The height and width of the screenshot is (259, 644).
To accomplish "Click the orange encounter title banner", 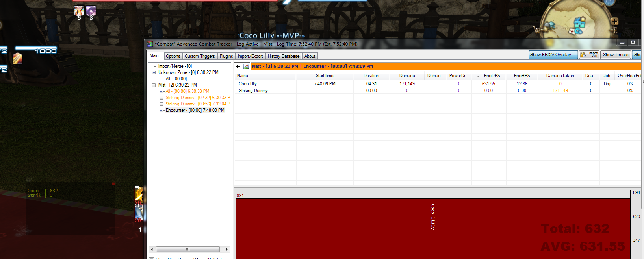I will (x=445, y=66).
